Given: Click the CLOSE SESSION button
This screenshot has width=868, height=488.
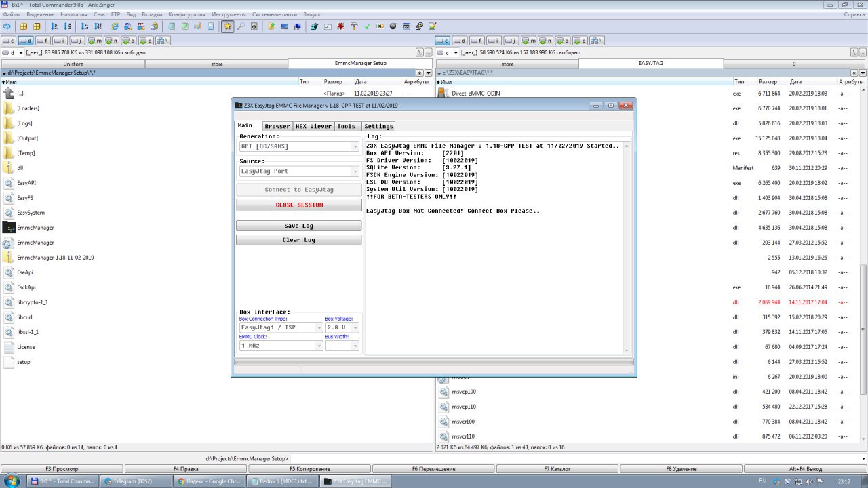Looking at the screenshot, I should tap(299, 205).
